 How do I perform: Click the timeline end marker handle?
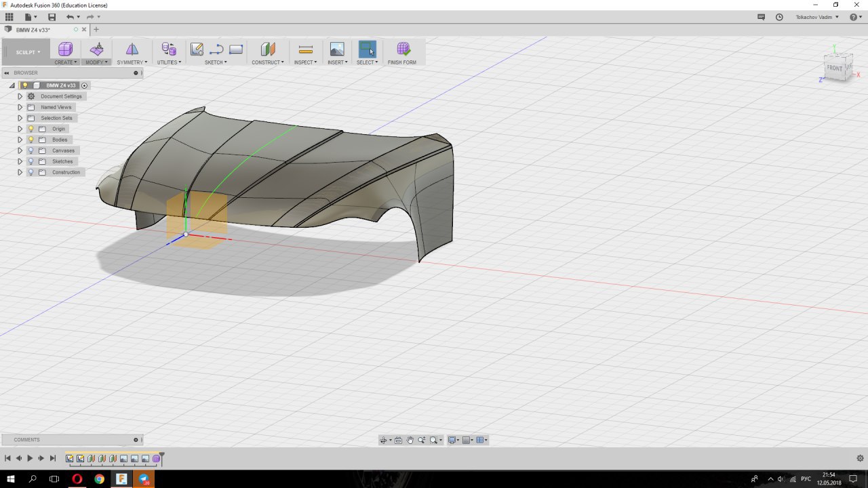(161, 458)
